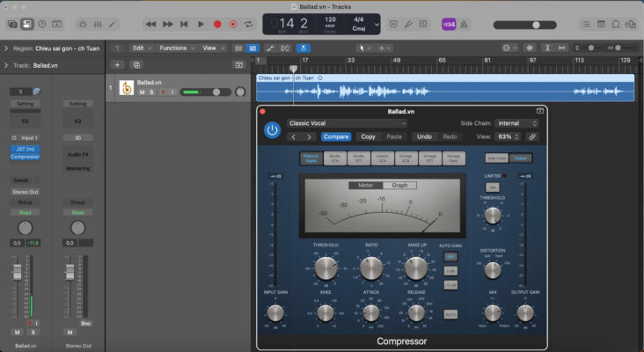Open the List Editors icon
Image resolution: width=644 pixels, height=352 pixels.
pyautogui.click(x=586, y=25)
